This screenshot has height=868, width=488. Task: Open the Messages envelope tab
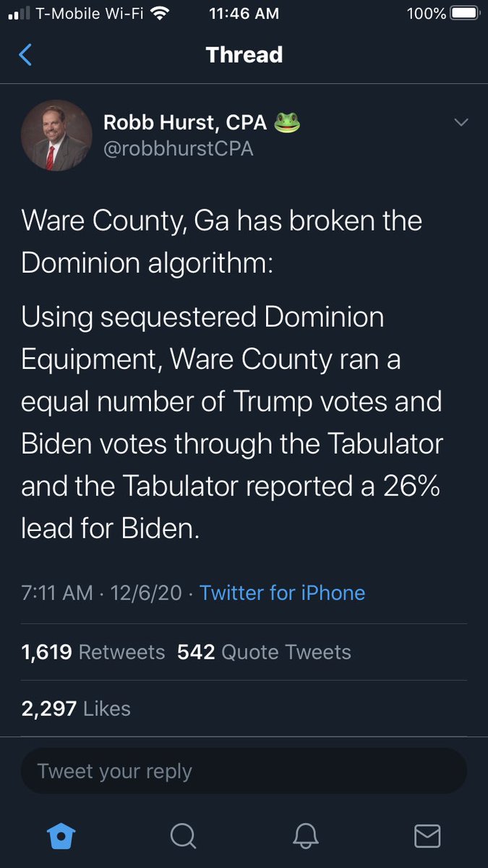427,835
